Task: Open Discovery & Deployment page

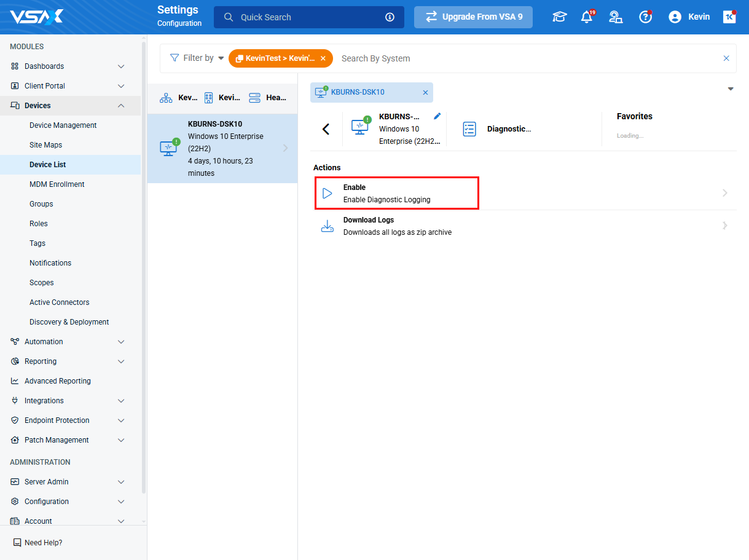Action: 69,322
